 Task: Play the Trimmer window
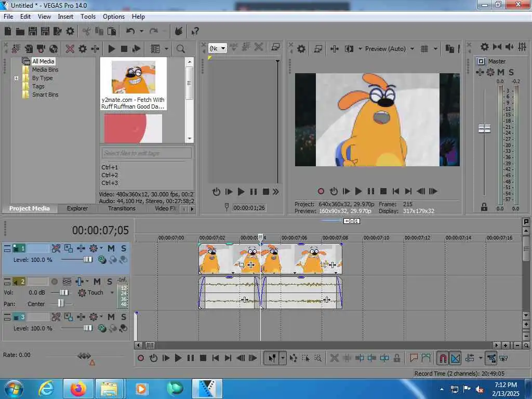tap(241, 192)
